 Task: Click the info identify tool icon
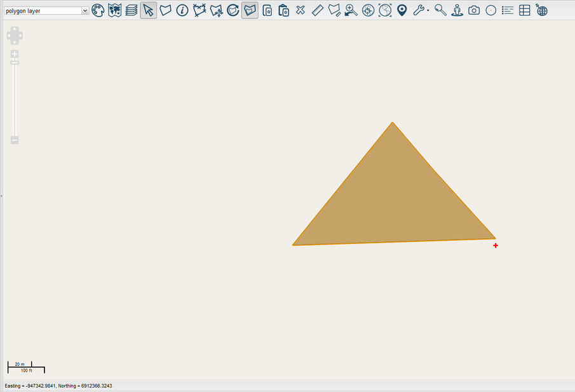[x=182, y=10]
